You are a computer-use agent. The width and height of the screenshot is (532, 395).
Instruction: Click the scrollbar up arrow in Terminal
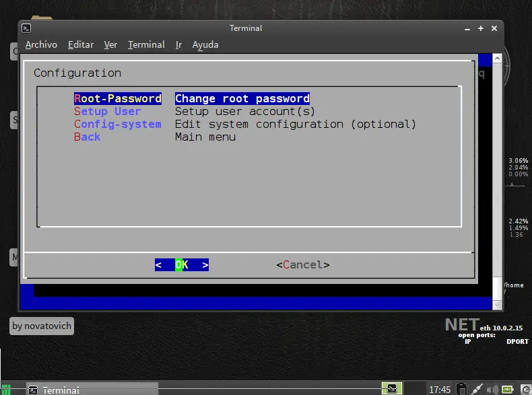pos(497,59)
